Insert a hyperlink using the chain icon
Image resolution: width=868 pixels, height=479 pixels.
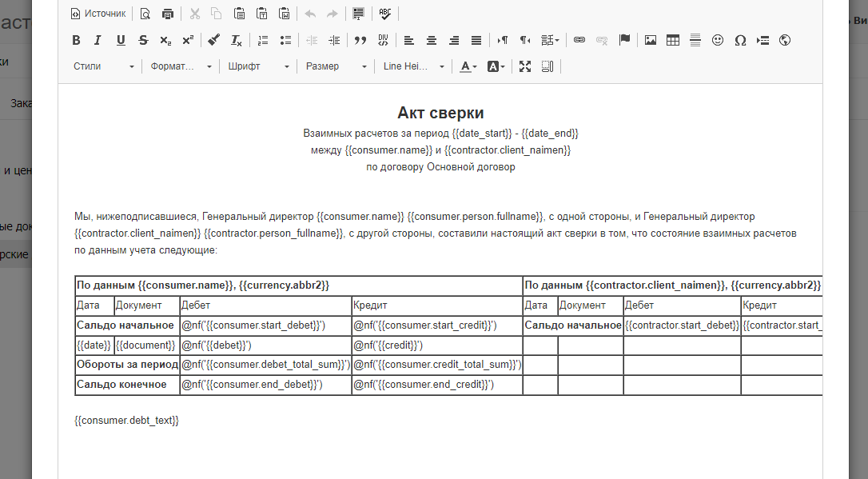579,40
